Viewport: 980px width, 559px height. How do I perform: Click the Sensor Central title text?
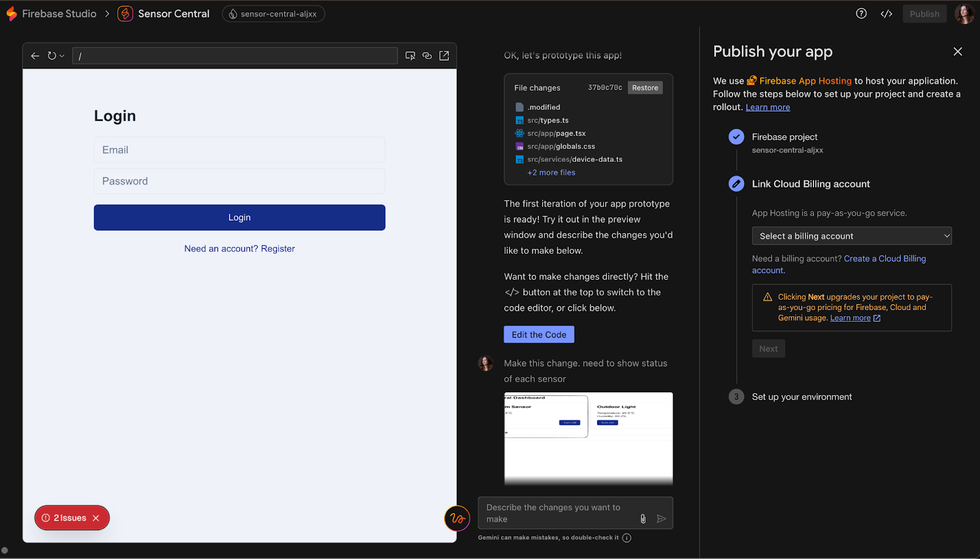click(173, 13)
